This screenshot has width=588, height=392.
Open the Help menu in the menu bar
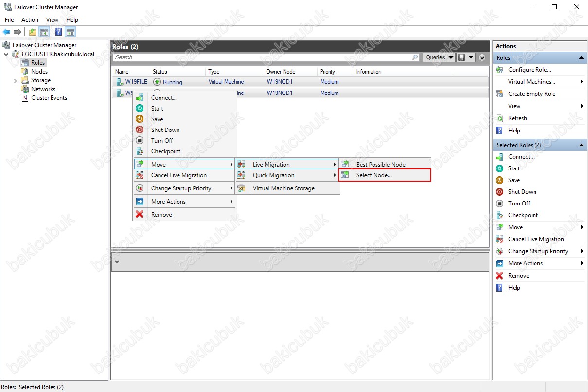coord(72,20)
